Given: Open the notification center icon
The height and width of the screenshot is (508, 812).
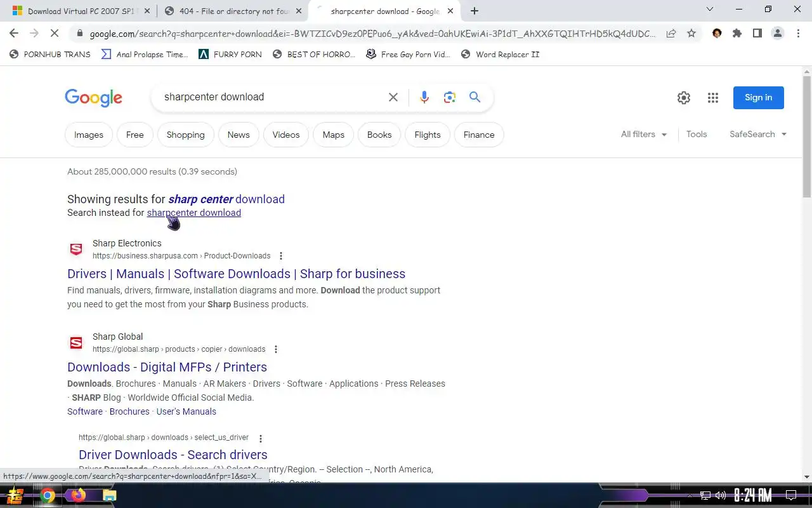Looking at the screenshot, I should point(791,495).
